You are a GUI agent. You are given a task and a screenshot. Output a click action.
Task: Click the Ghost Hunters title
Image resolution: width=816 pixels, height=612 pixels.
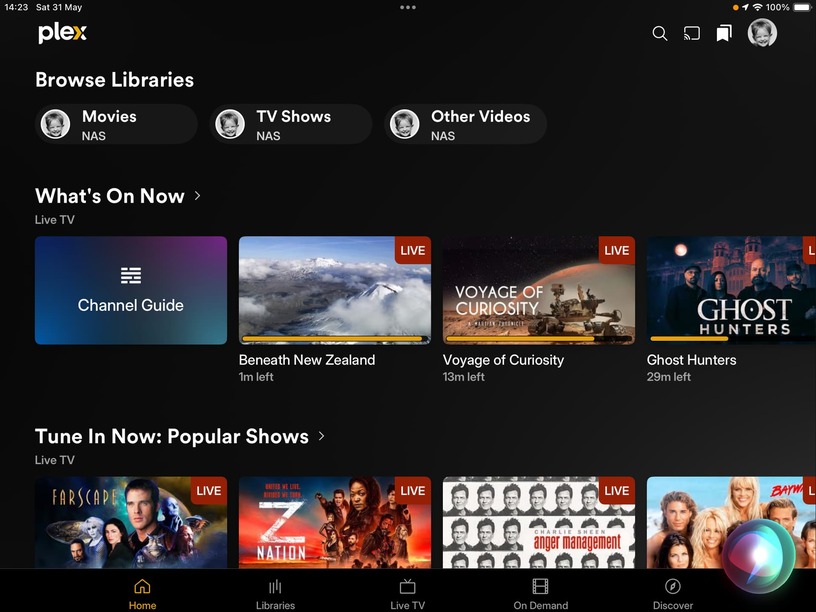click(x=691, y=360)
